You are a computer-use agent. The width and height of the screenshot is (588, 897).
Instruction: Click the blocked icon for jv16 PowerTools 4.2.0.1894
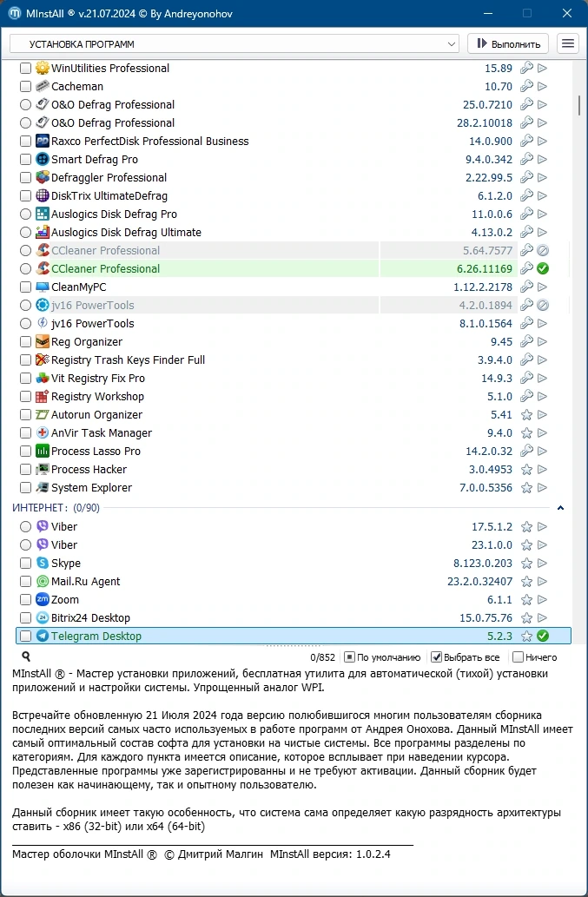tap(543, 305)
